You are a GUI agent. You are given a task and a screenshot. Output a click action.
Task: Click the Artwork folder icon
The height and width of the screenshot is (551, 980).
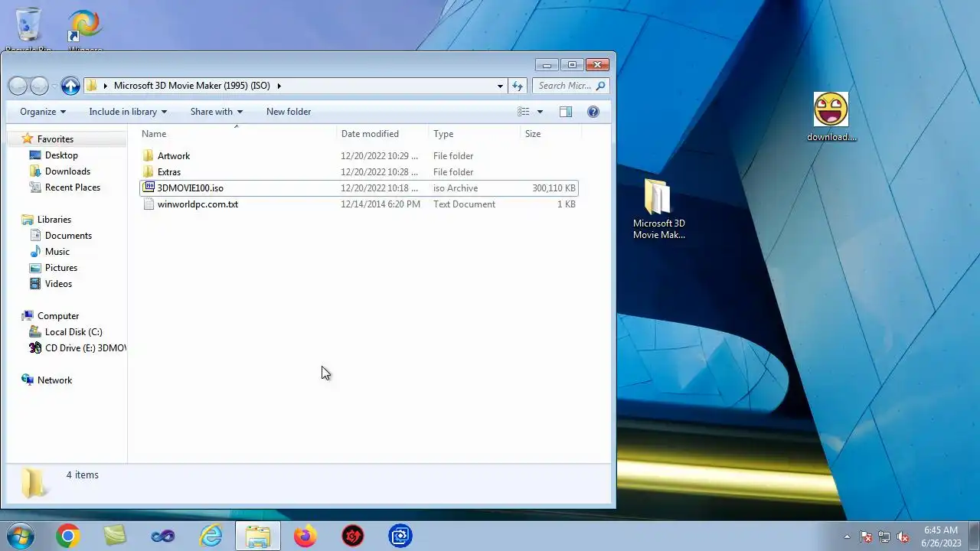point(149,156)
